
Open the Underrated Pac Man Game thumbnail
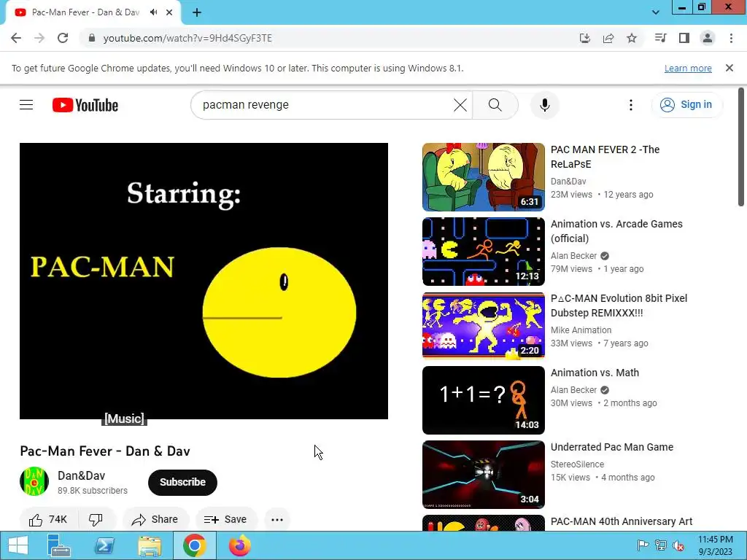483,474
